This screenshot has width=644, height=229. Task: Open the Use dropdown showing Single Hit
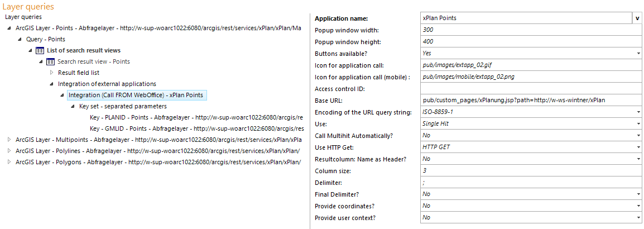coord(638,124)
